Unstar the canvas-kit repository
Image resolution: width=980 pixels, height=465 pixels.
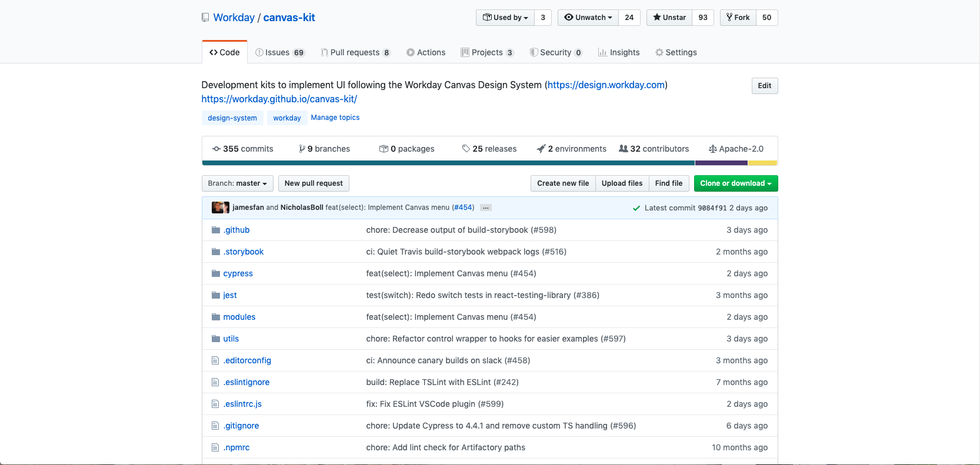tap(669, 18)
